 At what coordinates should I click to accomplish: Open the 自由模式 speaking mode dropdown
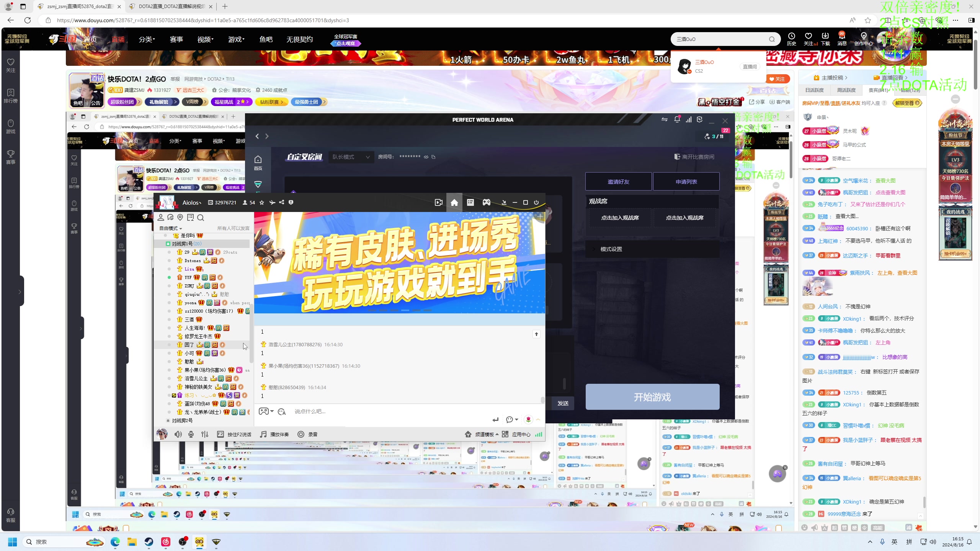click(x=170, y=228)
